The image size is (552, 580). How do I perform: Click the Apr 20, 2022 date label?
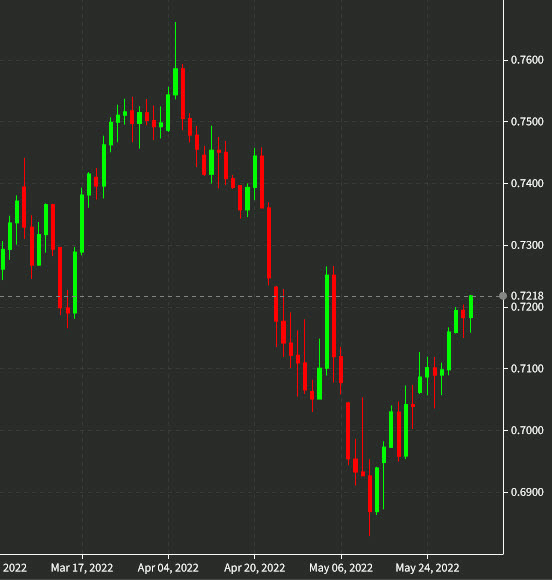point(254,568)
